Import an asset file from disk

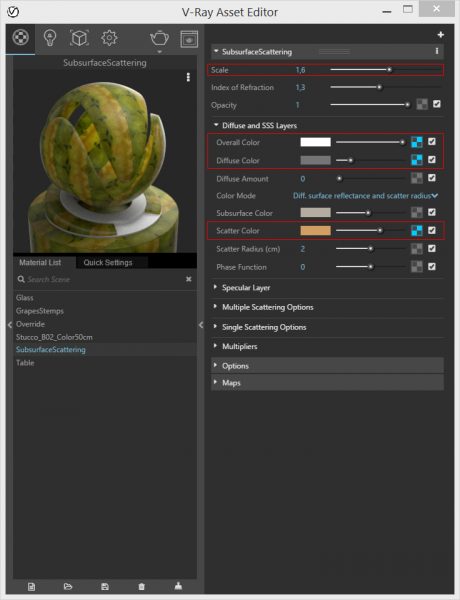click(68, 587)
